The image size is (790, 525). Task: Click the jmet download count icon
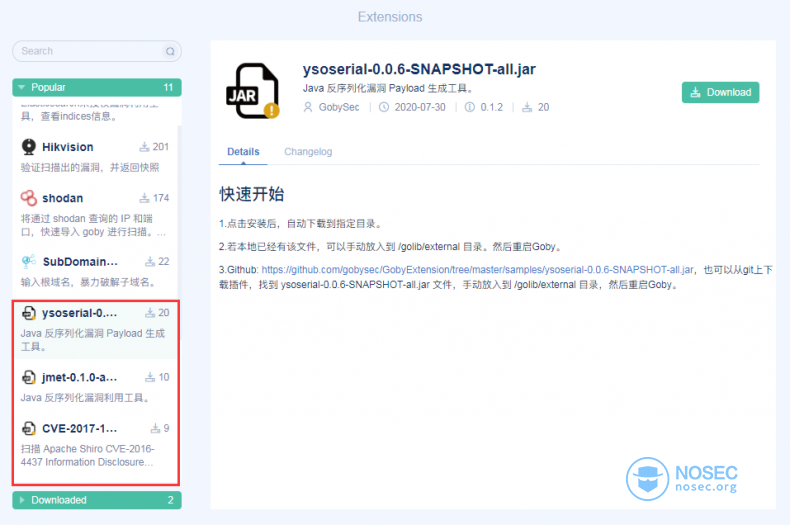click(x=150, y=377)
